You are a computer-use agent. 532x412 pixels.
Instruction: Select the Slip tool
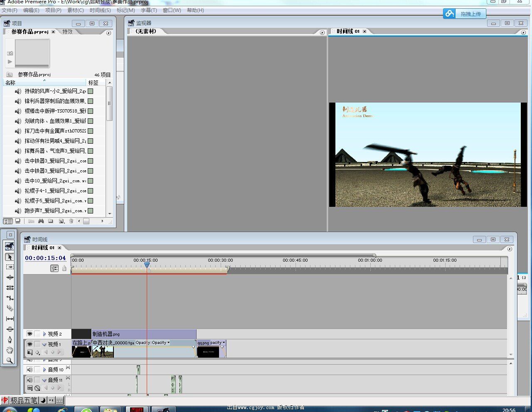pyautogui.click(x=10, y=319)
